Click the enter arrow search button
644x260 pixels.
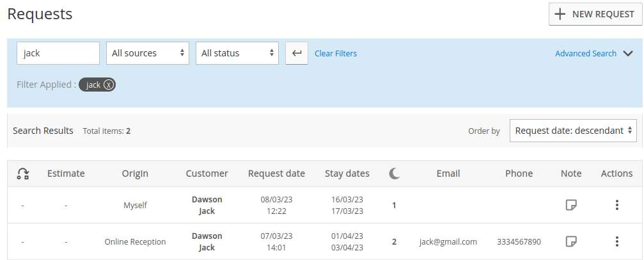[297, 53]
